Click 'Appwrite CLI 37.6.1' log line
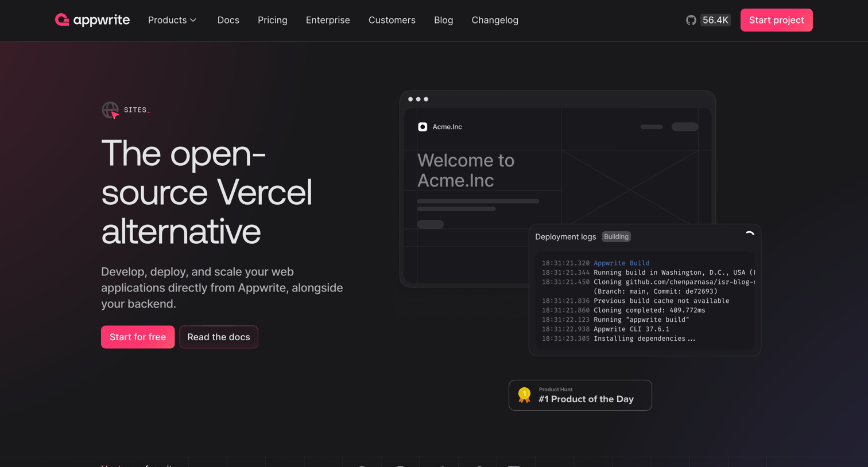 point(631,329)
